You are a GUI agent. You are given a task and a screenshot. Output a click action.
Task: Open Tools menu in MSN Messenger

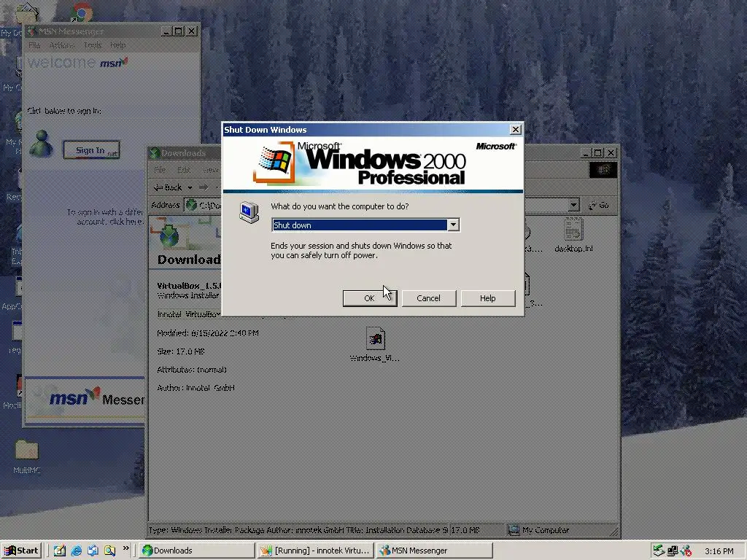point(93,45)
